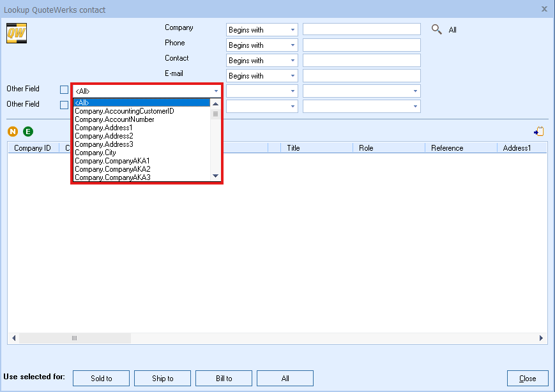Close the Lookup QuoteWerks contact dialog
The width and height of the screenshot is (555, 392).
544,9
